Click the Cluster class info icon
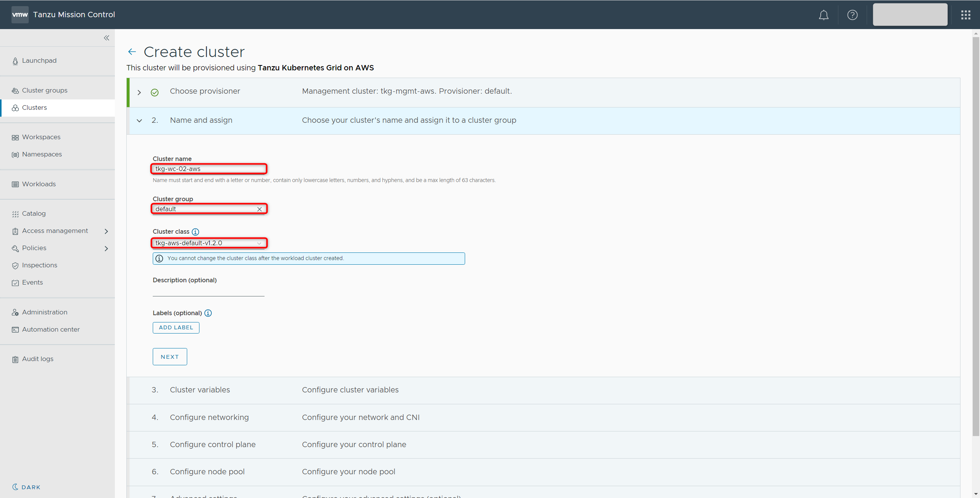 tap(195, 232)
